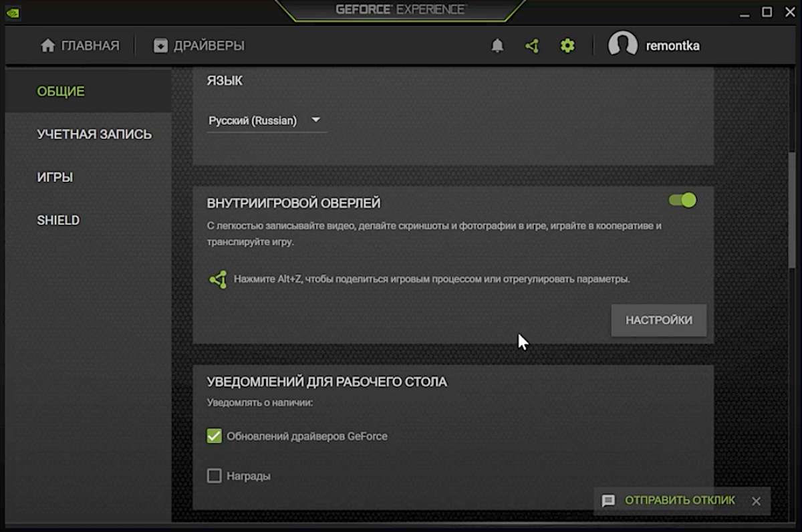Screen dimensions: 802x532
Task: Click the user avatar icon
Action: coord(622,45)
